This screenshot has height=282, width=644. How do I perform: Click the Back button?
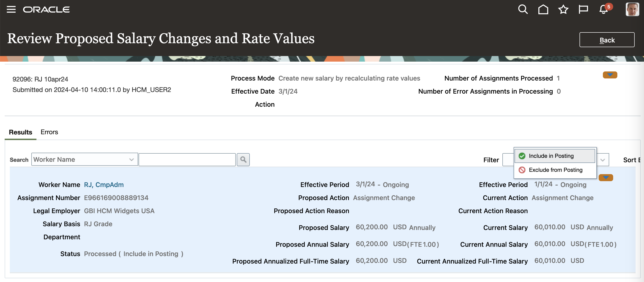(x=607, y=40)
